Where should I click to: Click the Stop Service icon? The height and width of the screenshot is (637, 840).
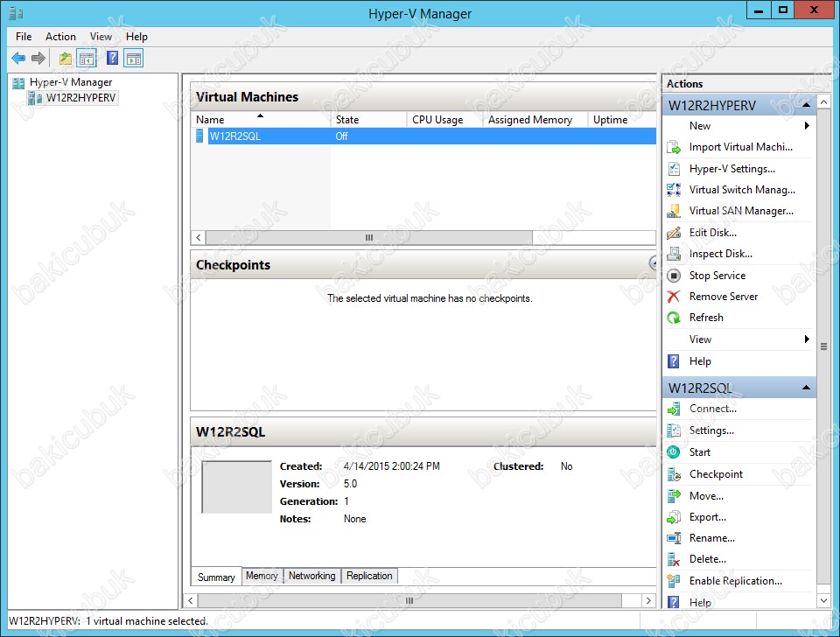point(674,276)
